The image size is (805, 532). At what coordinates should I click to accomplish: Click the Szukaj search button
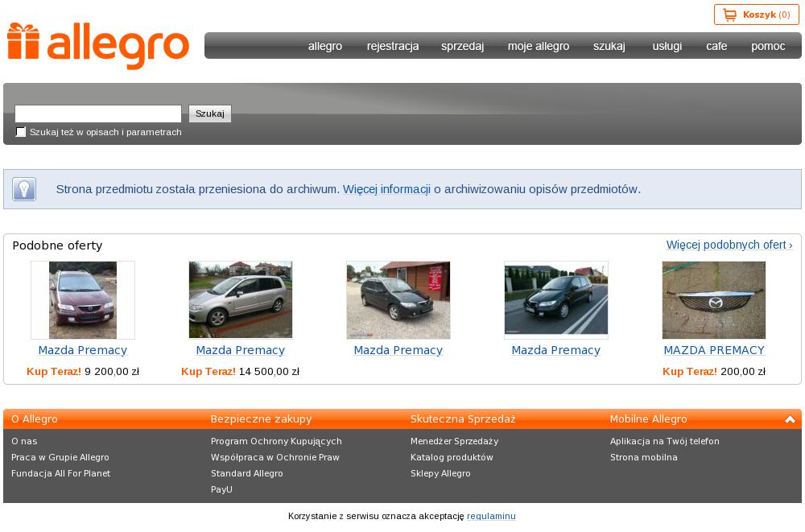pos(210,113)
